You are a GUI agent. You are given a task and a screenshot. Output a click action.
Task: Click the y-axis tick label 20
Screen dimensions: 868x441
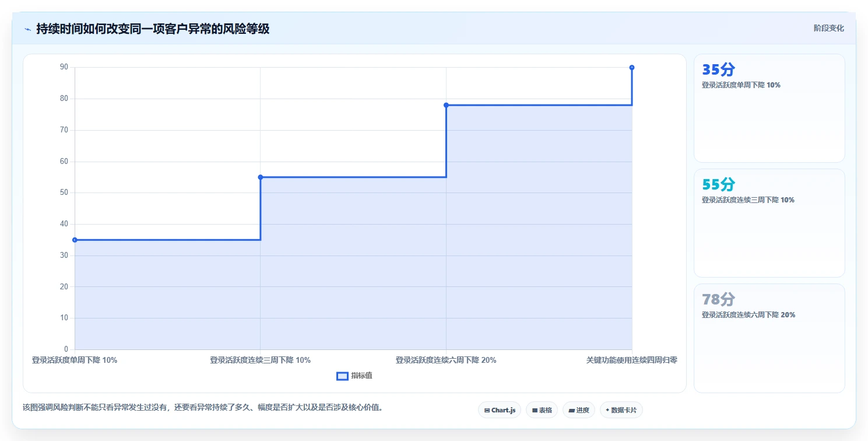[x=64, y=286]
